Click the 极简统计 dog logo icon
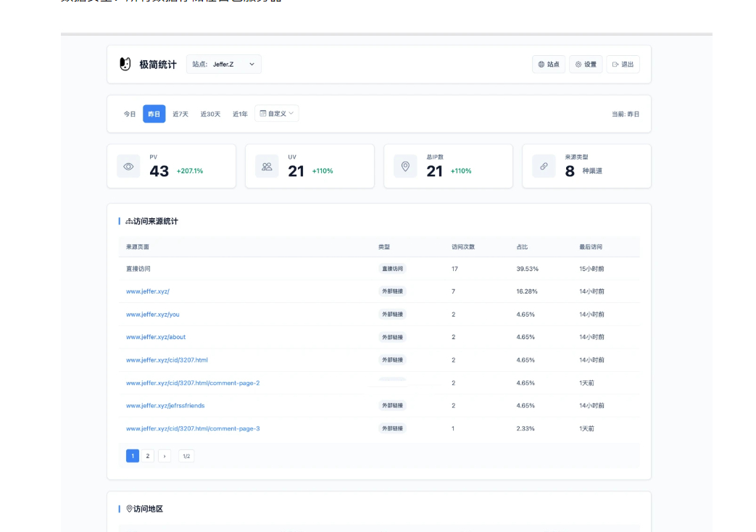The height and width of the screenshot is (532, 756). click(125, 65)
